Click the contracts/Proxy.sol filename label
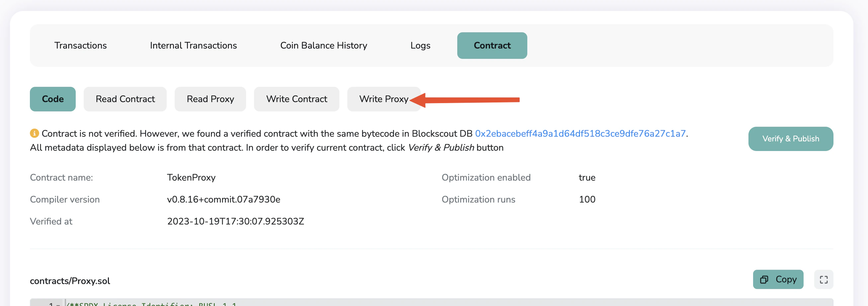868x306 pixels. (70, 280)
